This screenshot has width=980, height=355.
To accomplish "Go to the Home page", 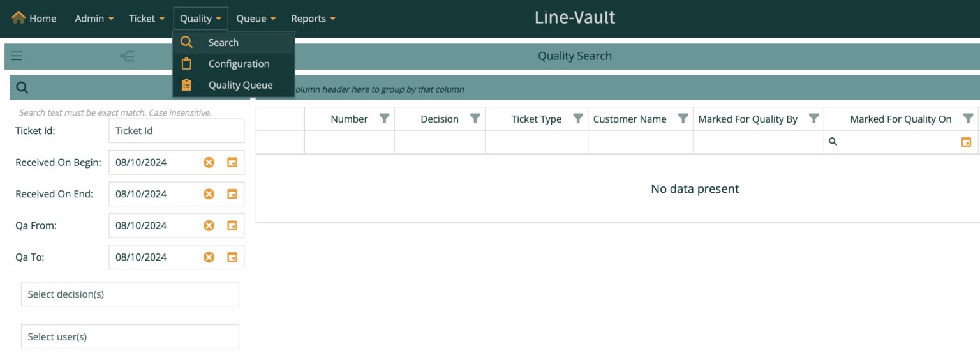I will coord(34,19).
